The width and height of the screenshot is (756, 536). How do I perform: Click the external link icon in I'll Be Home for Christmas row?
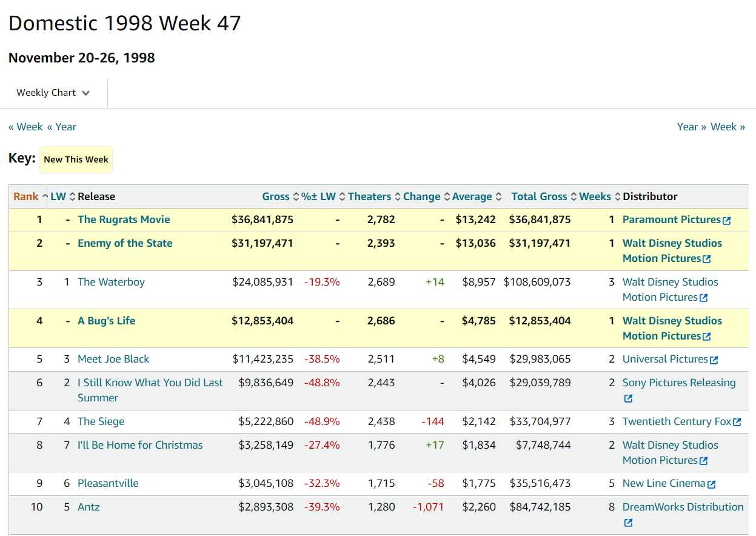(x=703, y=461)
